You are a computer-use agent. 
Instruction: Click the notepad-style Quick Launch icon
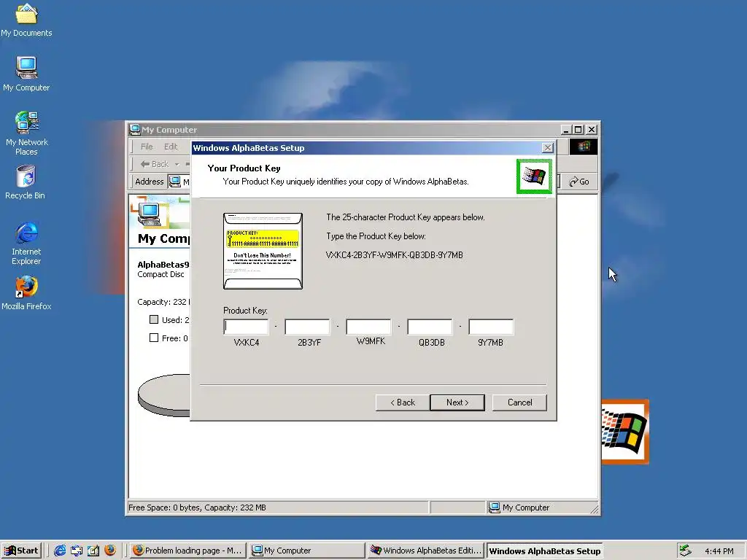point(93,551)
